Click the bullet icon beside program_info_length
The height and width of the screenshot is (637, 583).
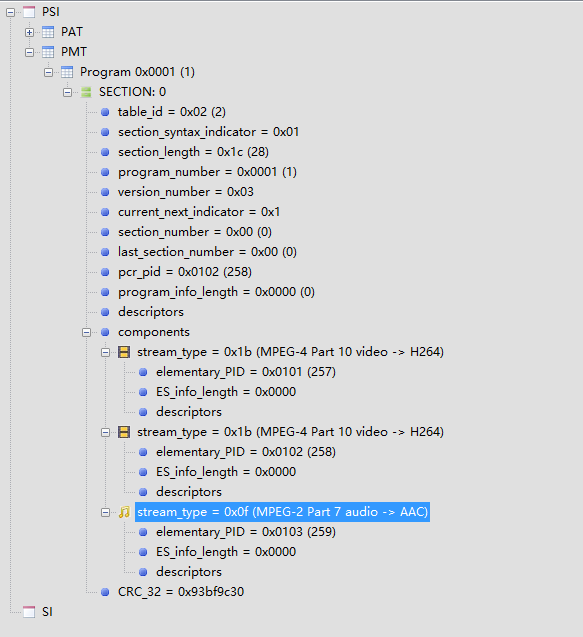coord(105,292)
